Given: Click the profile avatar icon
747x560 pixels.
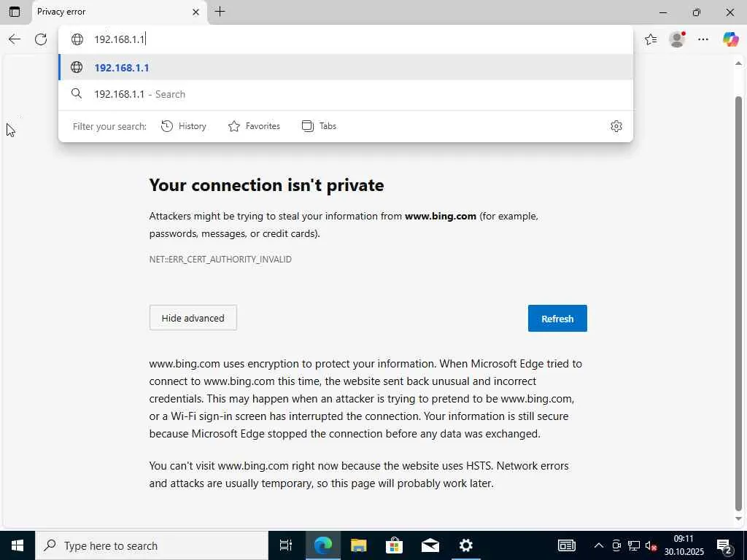Looking at the screenshot, I should click(x=677, y=39).
